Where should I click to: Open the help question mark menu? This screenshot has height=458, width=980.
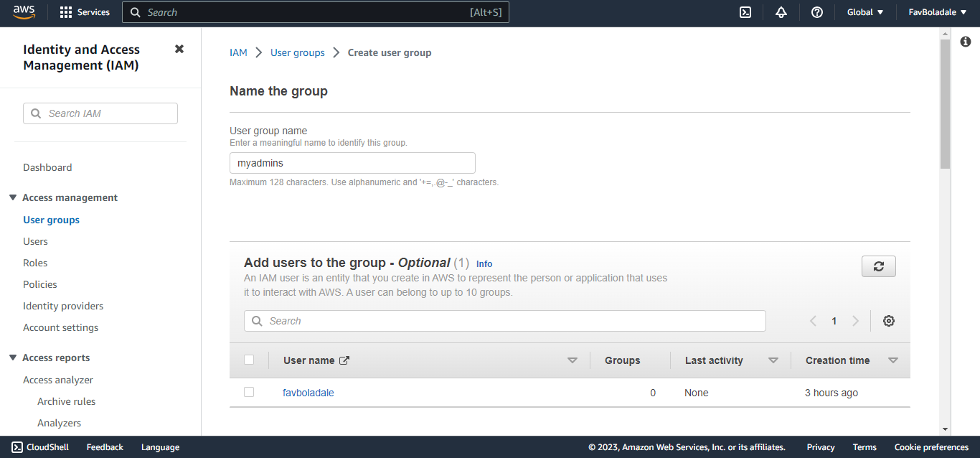tap(817, 12)
